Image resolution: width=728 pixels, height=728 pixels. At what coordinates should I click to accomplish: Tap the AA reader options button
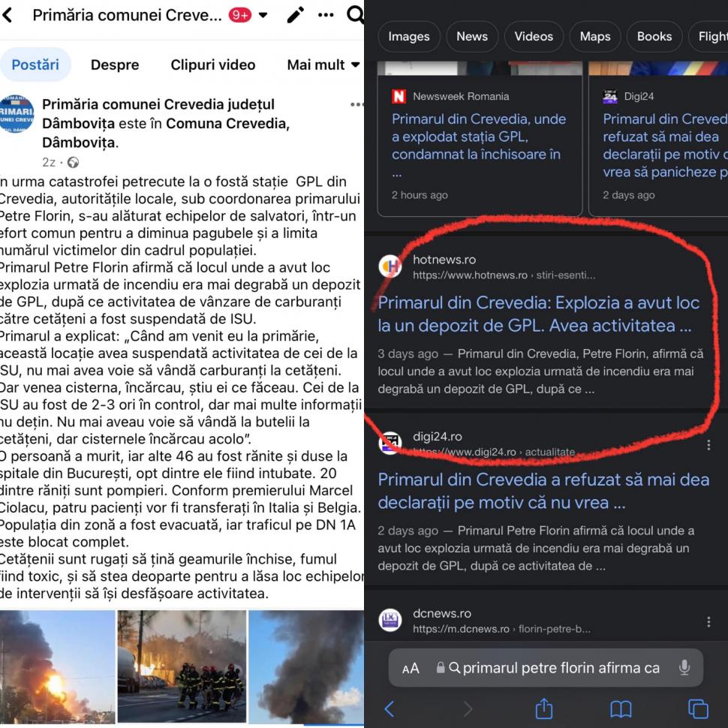pos(411,669)
